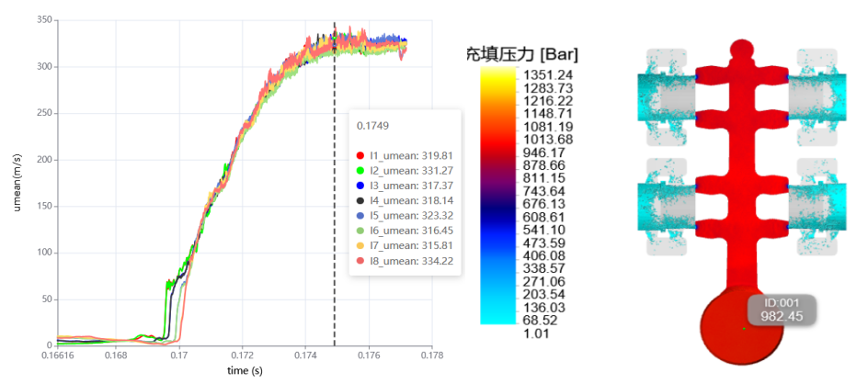The height and width of the screenshot is (384, 868).
Task: Click the salmon I8_umean legend dot
Action: (x=360, y=259)
